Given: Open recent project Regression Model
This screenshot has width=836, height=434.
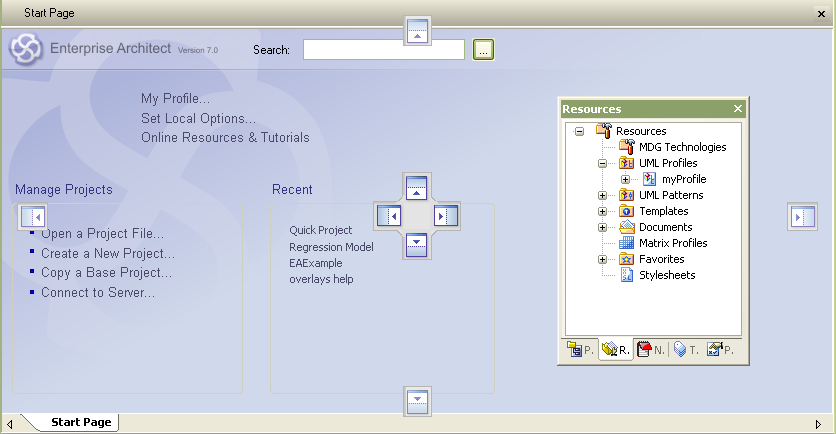Looking at the screenshot, I should point(331,247).
